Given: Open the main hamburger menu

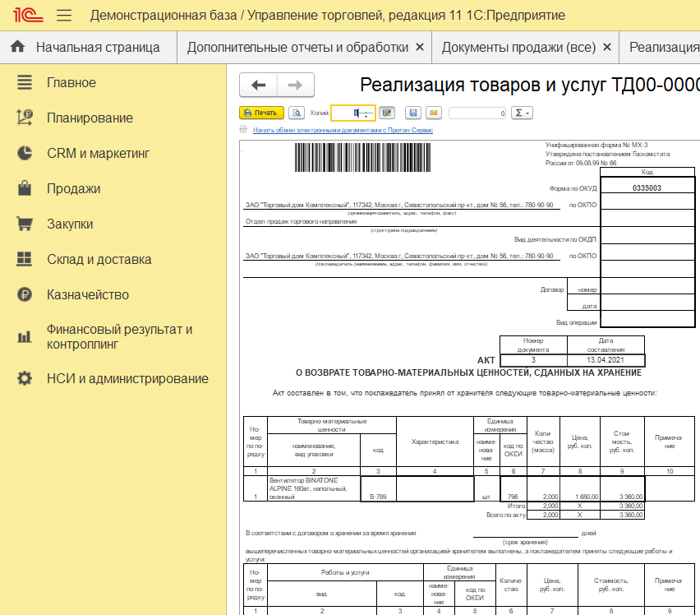Looking at the screenshot, I should pyautogui.click(x=64, y=16).
